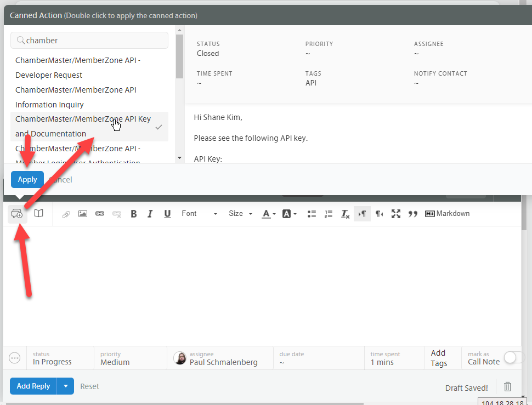Insert an image using the picture icon
Image resolution: width=532 pixels, height=405 pixels.
click(x=83, y=214)
